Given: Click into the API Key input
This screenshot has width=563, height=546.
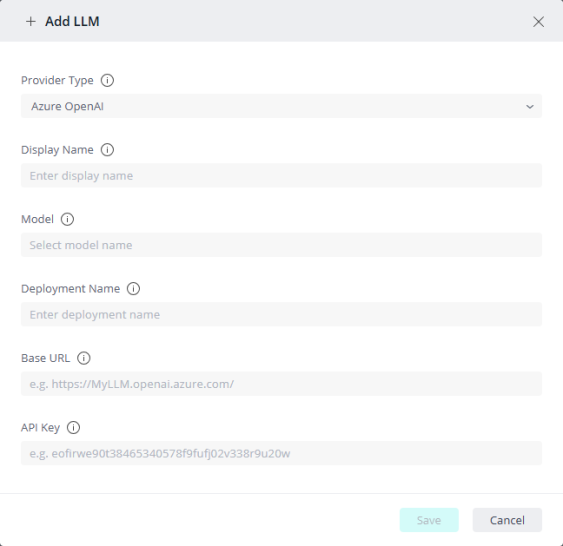Looking at the screenshot, I should pos(281,453).
